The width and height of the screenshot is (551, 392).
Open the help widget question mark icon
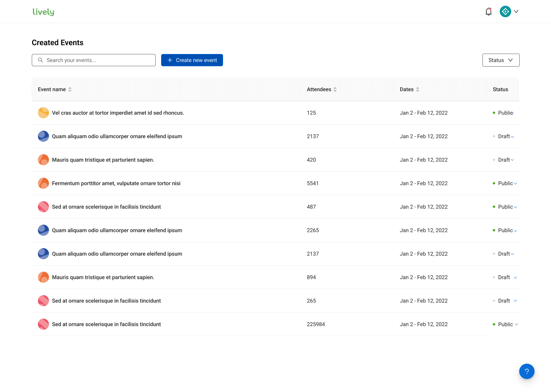tap(527, 371)
